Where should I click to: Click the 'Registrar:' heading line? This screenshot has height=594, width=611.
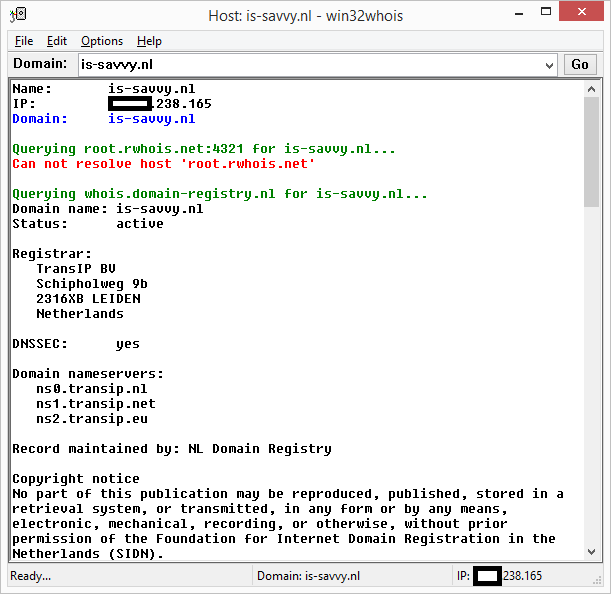pyautogui.click(x=52, y=254)
